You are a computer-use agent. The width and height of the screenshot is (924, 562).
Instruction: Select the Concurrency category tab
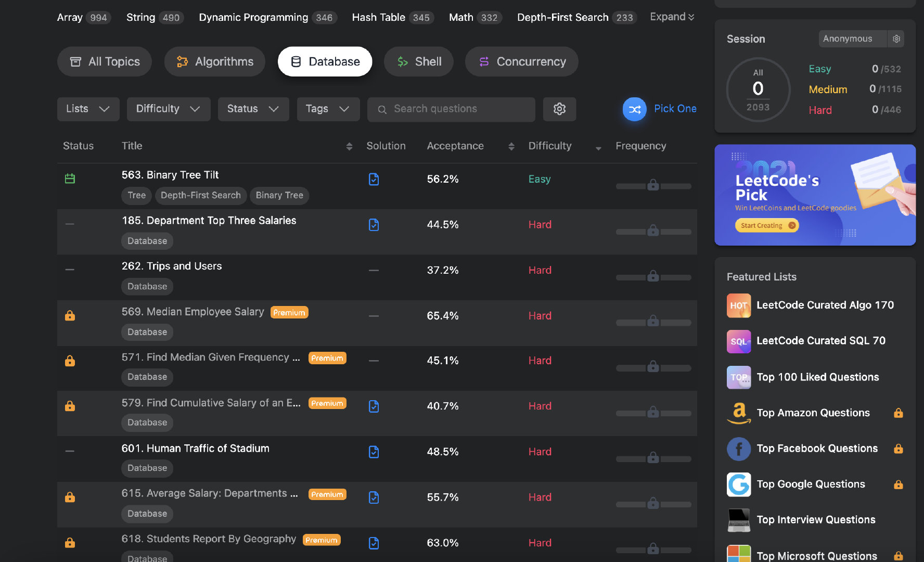click(521, 61)
